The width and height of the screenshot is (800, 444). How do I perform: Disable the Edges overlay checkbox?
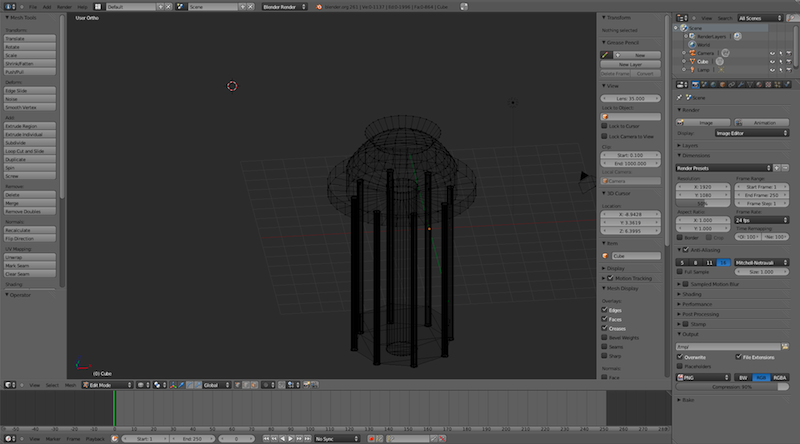[x=604, y=310]
